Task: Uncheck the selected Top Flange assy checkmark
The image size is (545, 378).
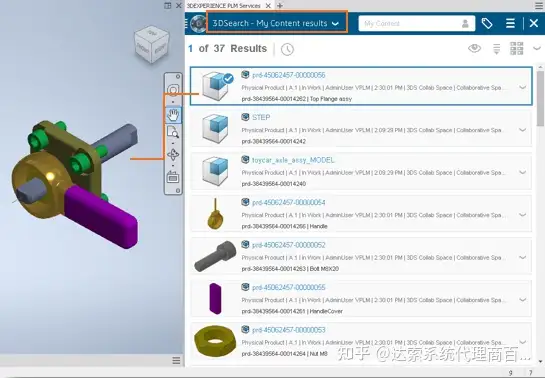Action: coord(228,79)
